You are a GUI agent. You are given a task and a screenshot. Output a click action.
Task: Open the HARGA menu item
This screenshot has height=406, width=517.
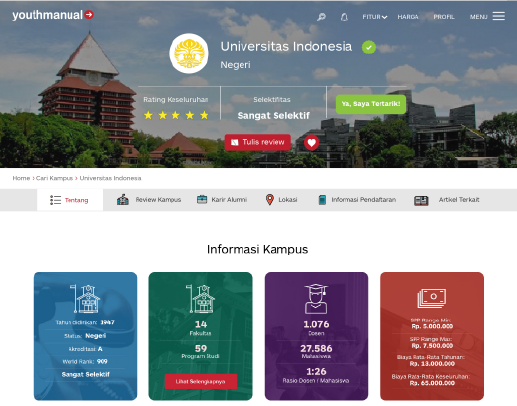click(x=408, y=17)
